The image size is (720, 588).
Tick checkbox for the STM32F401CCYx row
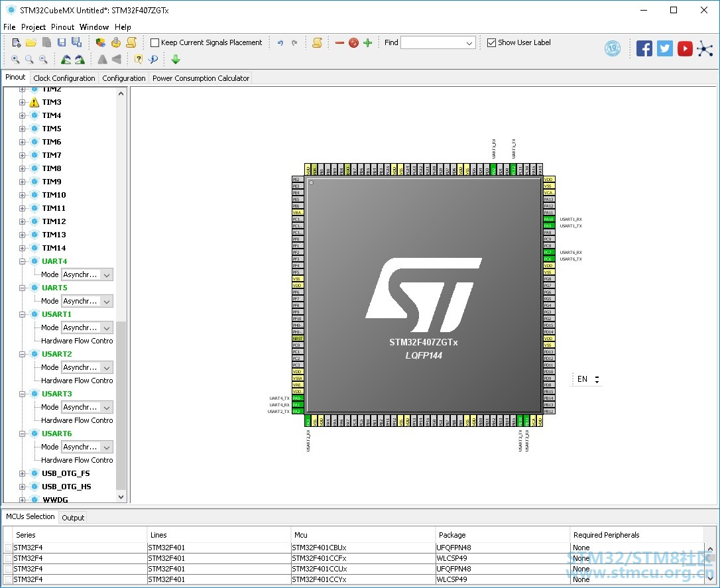coord(8,579)
